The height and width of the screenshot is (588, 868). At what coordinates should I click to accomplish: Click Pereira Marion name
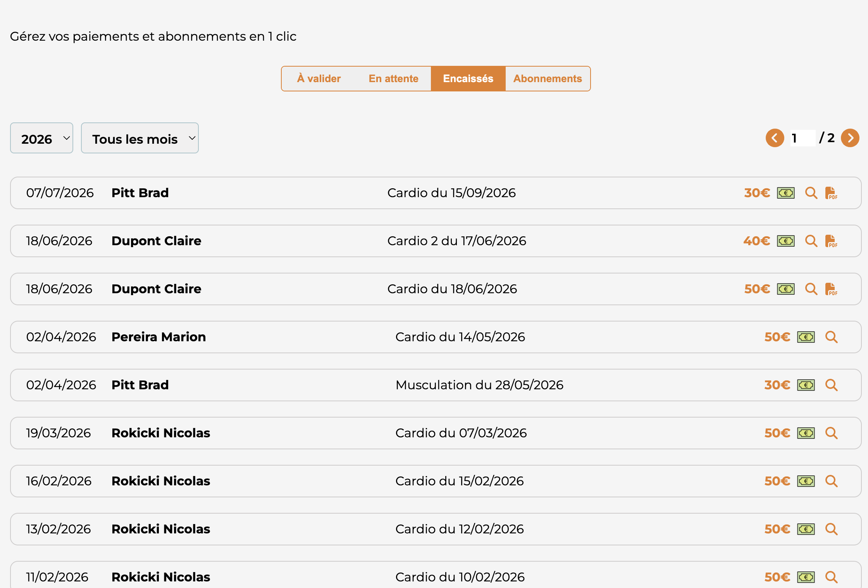pos(159,337)
